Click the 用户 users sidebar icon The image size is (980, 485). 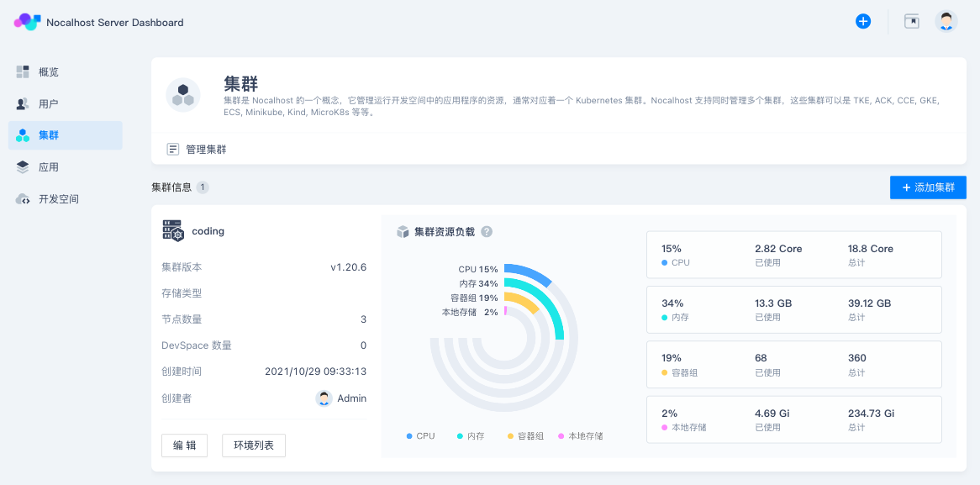pyautogui.click(x=23, y=103)
